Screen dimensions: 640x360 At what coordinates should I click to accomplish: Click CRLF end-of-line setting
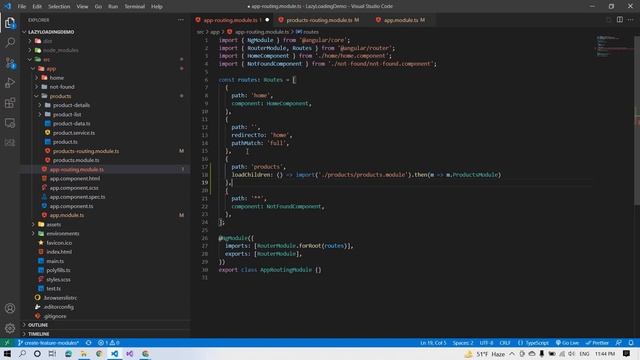505,343
